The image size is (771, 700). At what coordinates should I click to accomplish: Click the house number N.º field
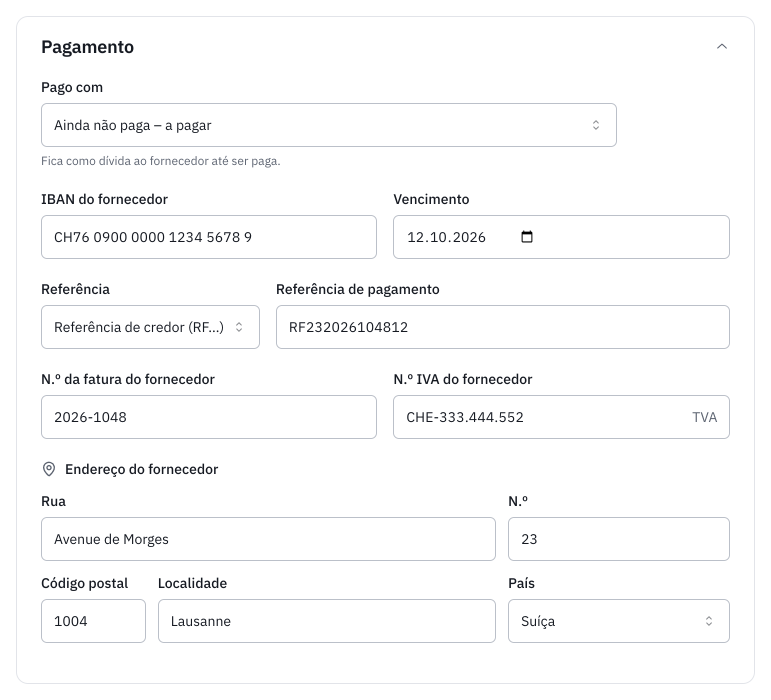[x=619, y=539]
